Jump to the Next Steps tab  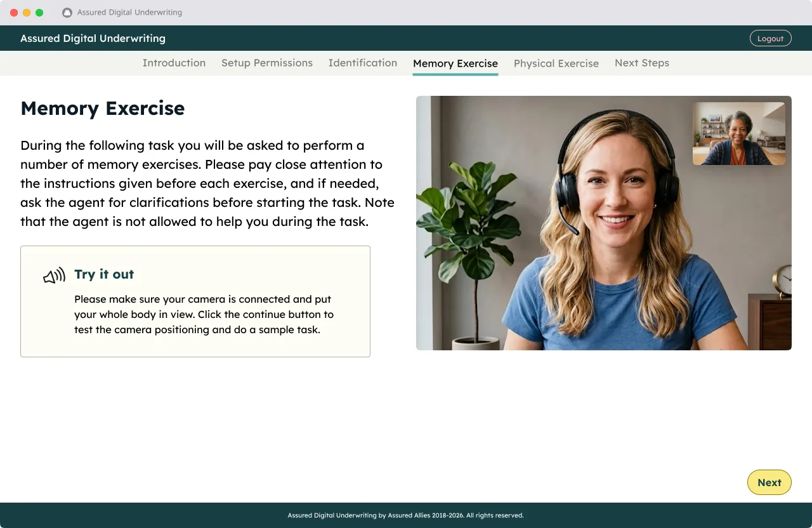pyautogui.click(x=642, y=63)
